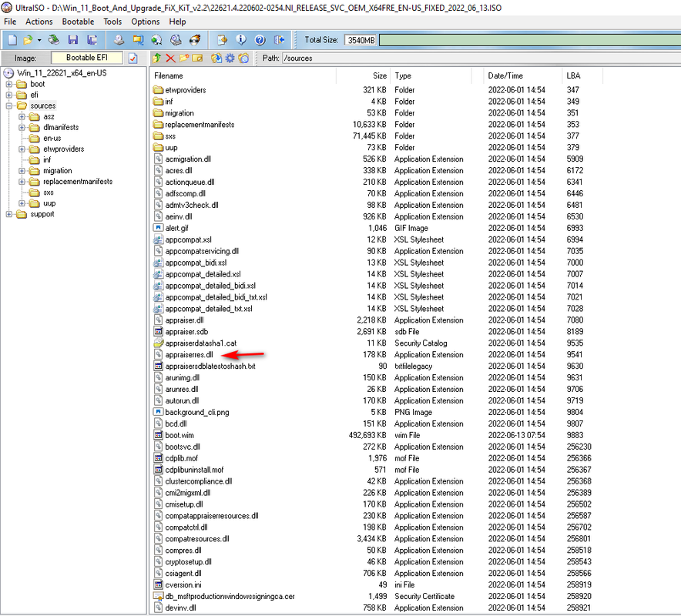
Task: Expand the efi folder tree node
Action: [9, 95]
